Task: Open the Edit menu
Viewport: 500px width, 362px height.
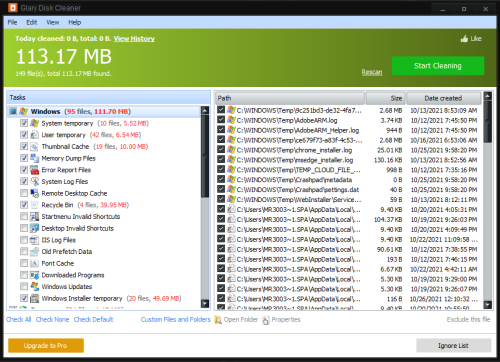Action: point(32,22)
